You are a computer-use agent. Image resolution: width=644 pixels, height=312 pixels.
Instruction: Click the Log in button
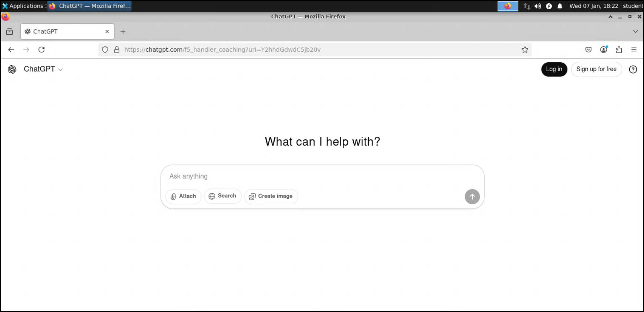click(x=554, y=69)
